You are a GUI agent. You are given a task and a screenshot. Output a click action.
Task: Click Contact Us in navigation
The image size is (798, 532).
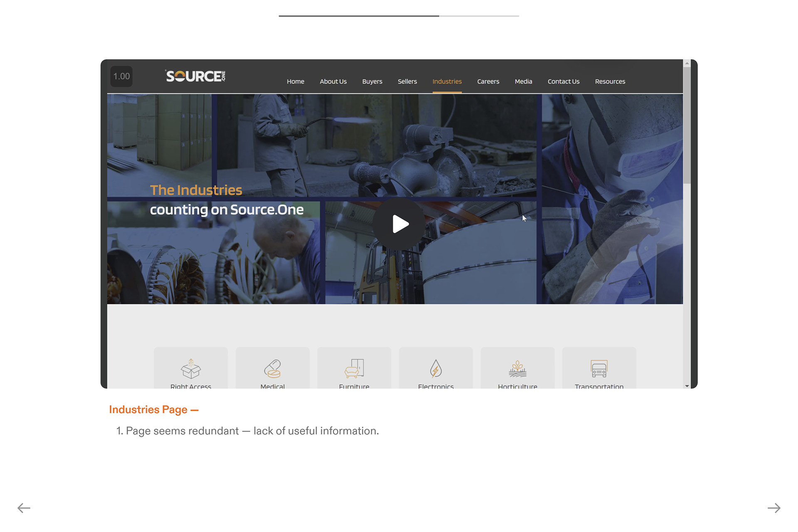(x=563, y=81)
